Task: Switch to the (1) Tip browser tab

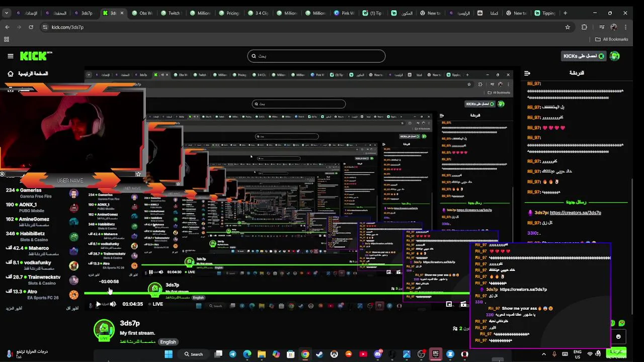Action: [x=373, y=13]
